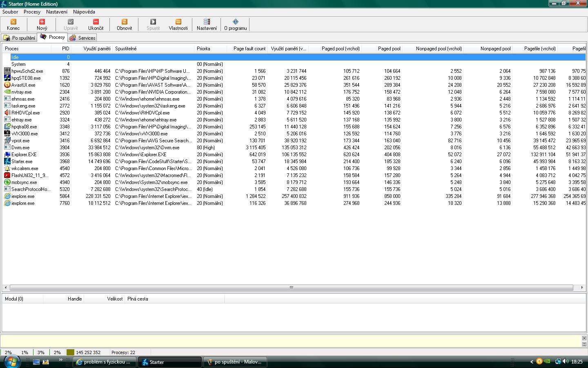Select the ehtray.exe process row
Image resolution: width=588 pixels, height=368 pixels.
pos(294,120)
